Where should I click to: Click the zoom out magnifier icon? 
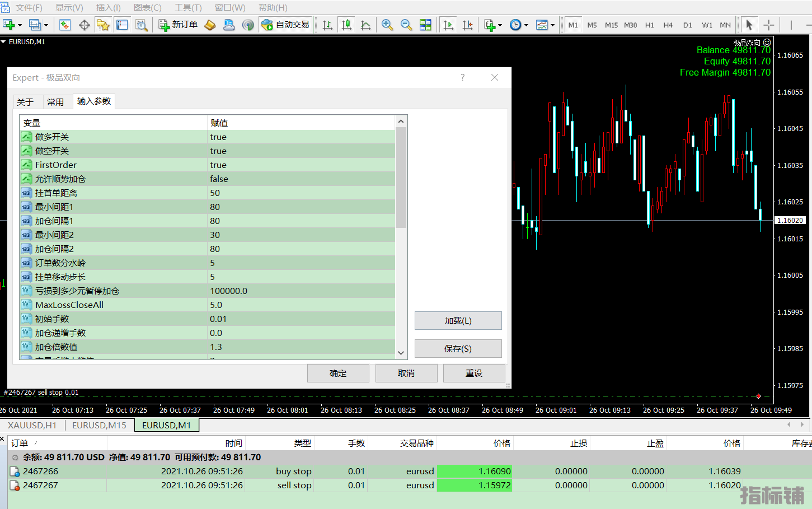pyautogui.click(x=406, y=25)
